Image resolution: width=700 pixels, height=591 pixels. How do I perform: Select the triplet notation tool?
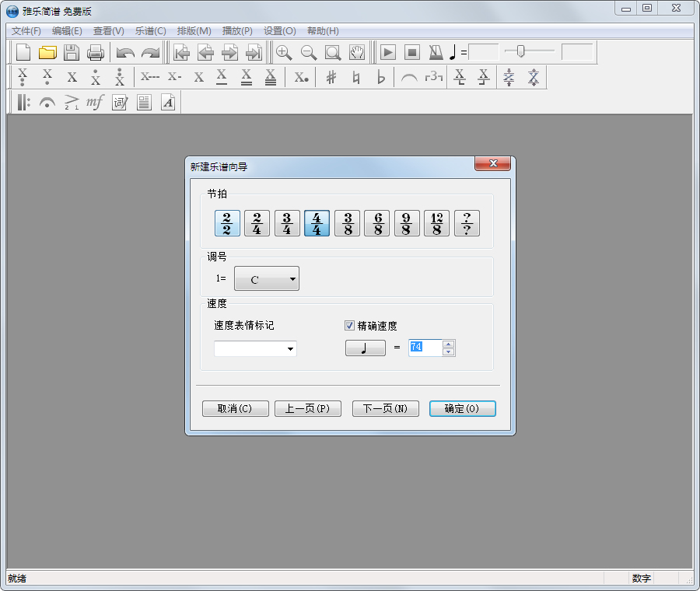(433, 77)
